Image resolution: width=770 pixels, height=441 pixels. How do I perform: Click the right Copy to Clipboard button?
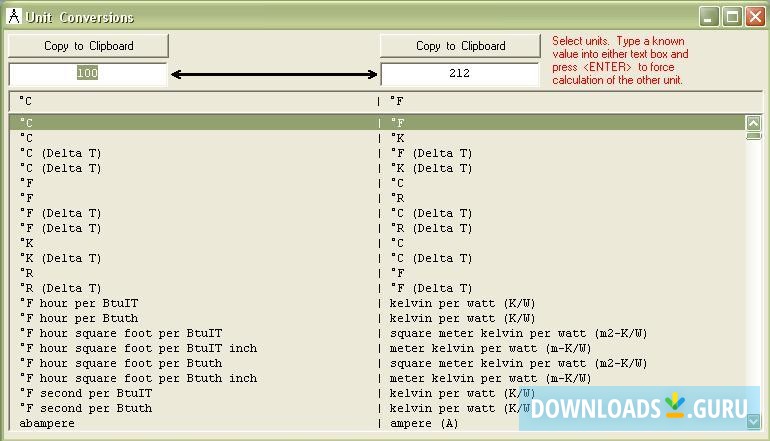[460, 46]
